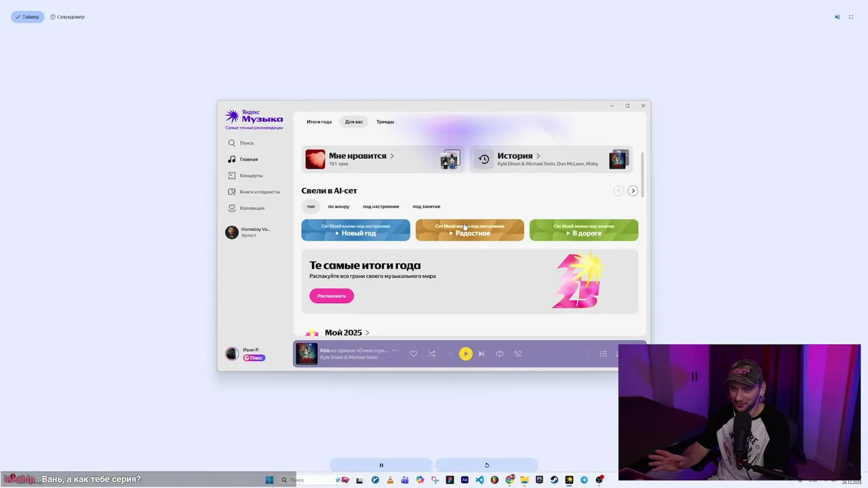Skip to next track
This screenshot has width=868, height=488.
point(481,354)
